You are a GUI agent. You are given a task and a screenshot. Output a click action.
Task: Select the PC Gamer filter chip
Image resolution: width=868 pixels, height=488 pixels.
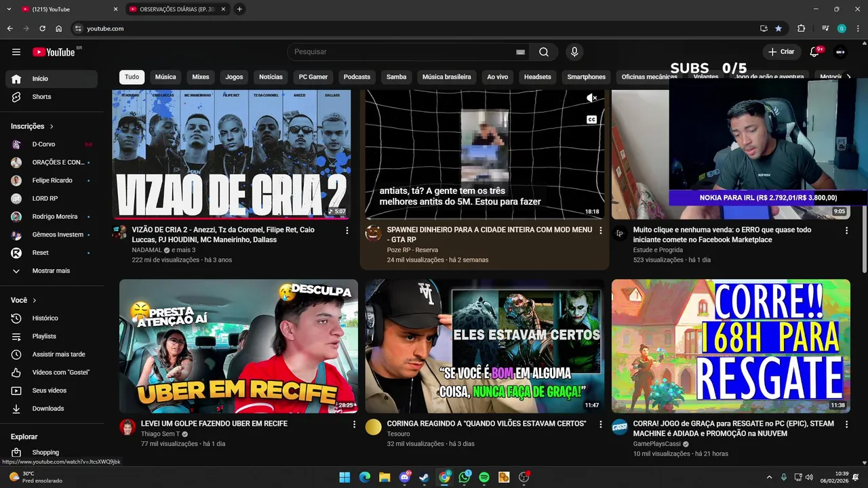click(313, 77)
